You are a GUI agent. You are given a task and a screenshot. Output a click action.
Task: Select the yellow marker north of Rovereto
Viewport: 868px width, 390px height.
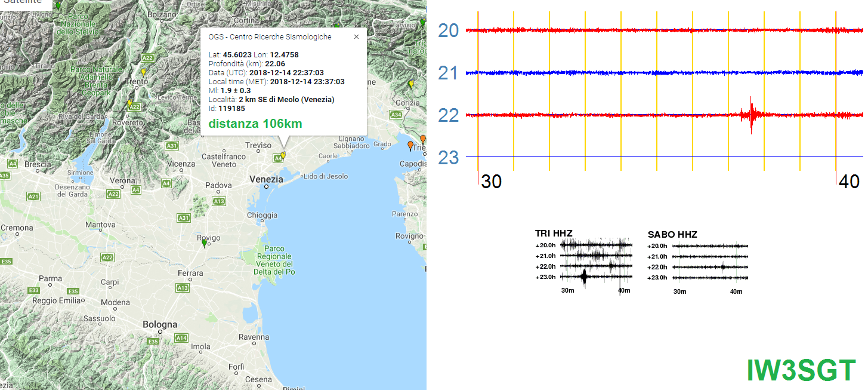click(130, 103)
